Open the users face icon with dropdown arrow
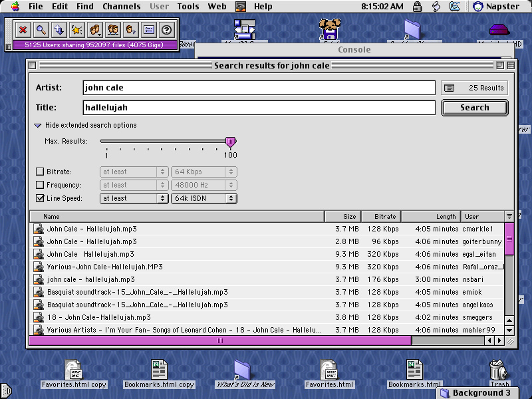Image resolution: width=532 pixels, height=399 pixels. 95,30
